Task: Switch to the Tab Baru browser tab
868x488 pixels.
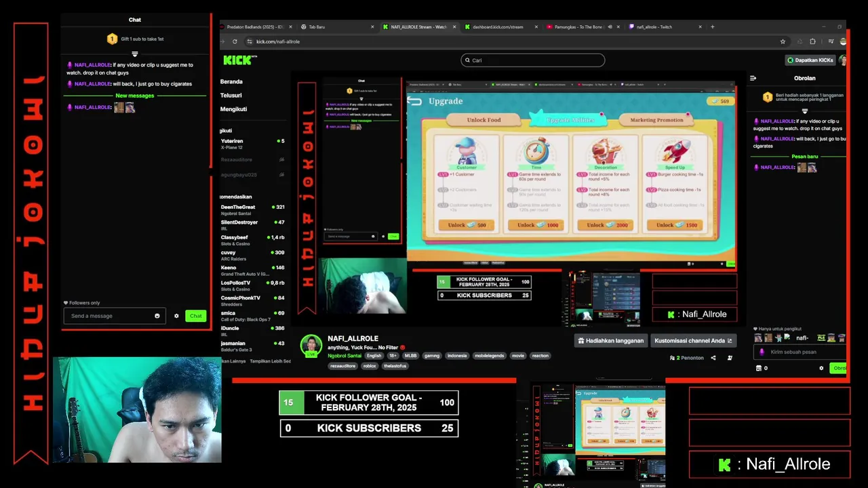Action: pos(337,27)
